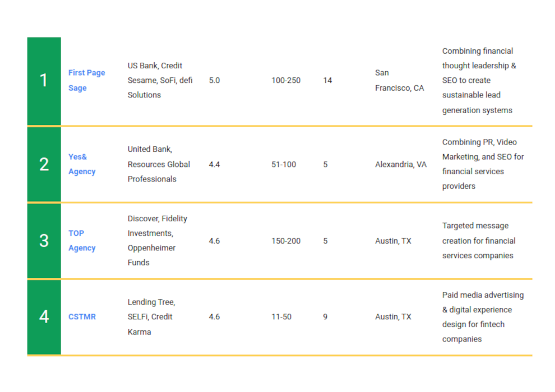This screenshot has height=392, width=555.
Task: Click description 'Targeted message creation for financial services'
Action: tap(479, 241)
